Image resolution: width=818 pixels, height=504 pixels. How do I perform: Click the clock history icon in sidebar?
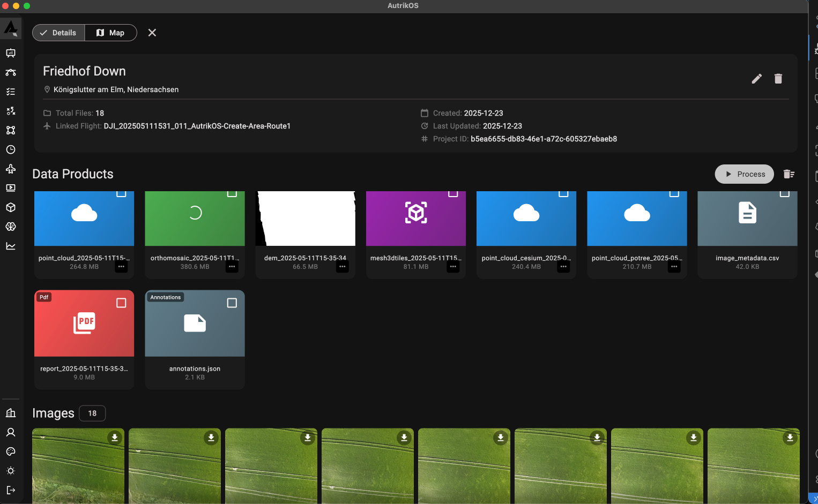(x=11, y=149)
